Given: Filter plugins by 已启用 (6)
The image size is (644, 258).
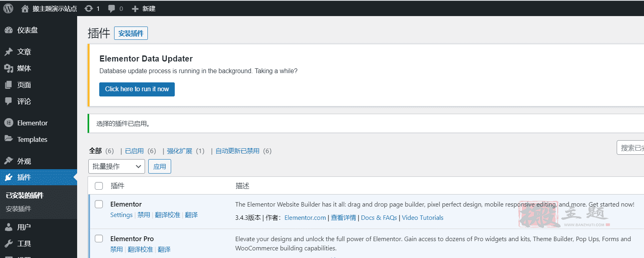Looking at the screenshot, I should [x=140, y=151].
